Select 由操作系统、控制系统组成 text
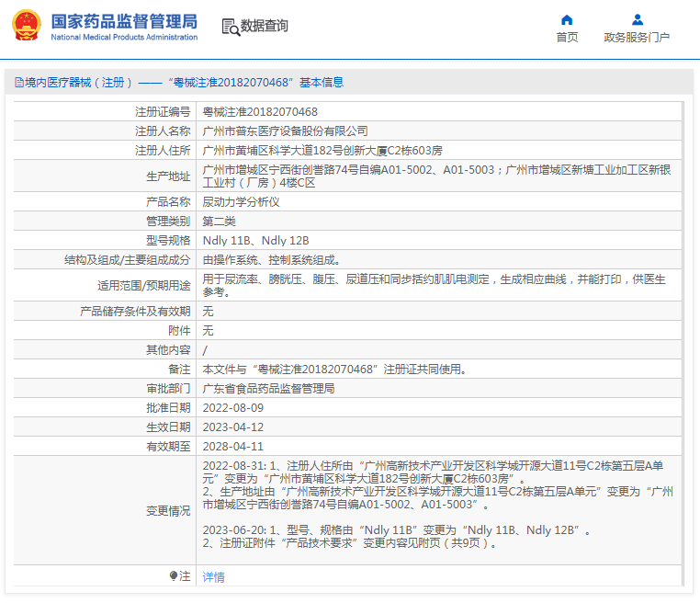This screenshot has width=700, height=603. [x=271, y=259]
